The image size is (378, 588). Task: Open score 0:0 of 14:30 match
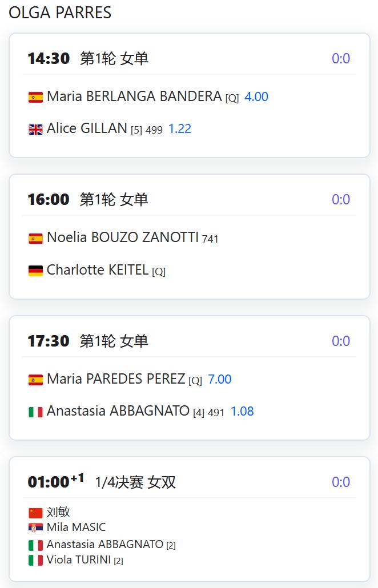[x=341, y=58]
